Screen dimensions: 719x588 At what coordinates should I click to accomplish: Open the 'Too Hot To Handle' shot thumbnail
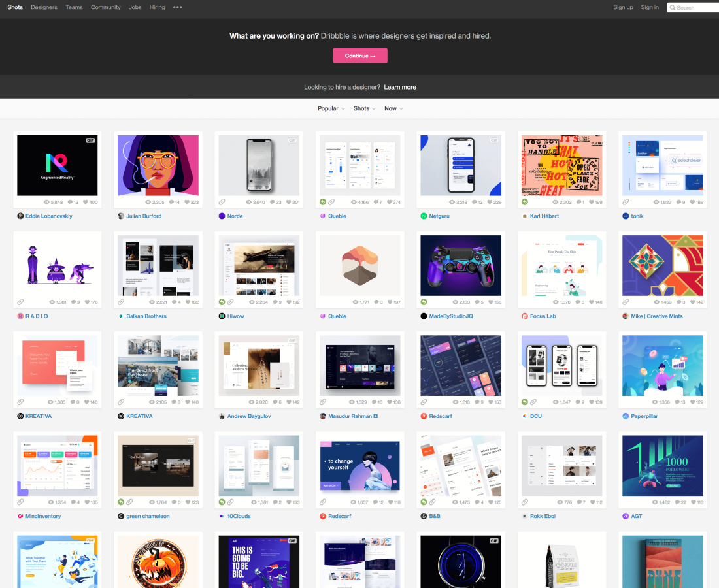click(x=561, y=165)
